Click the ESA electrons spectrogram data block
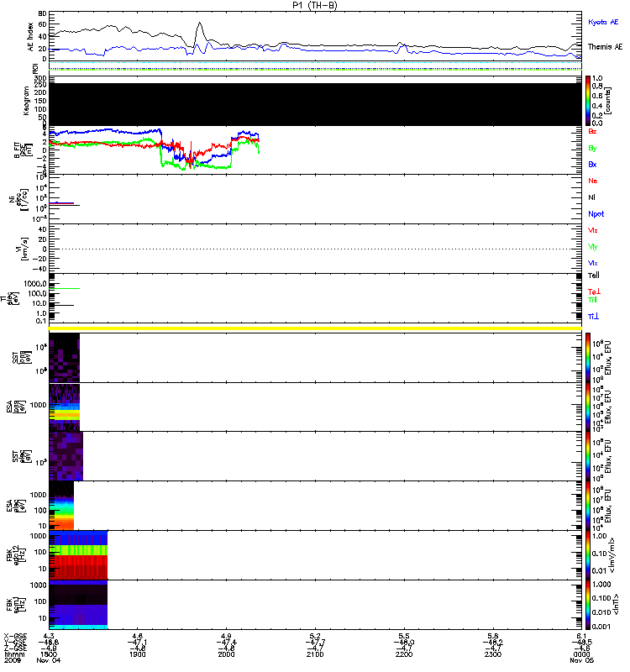The image size is (630, 672). pyautogui.click(x=61, y=506)
